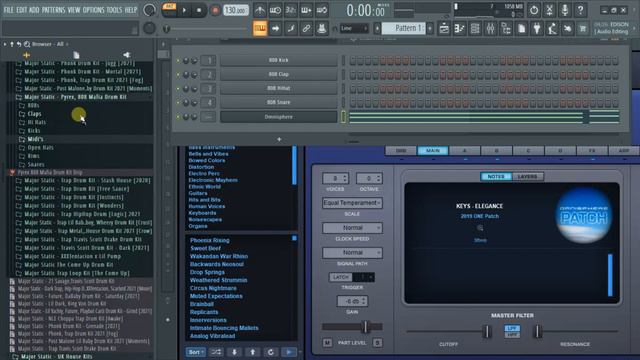Mute the 808 Kick channel LED

pyautogui.click(x=178, y=60)
